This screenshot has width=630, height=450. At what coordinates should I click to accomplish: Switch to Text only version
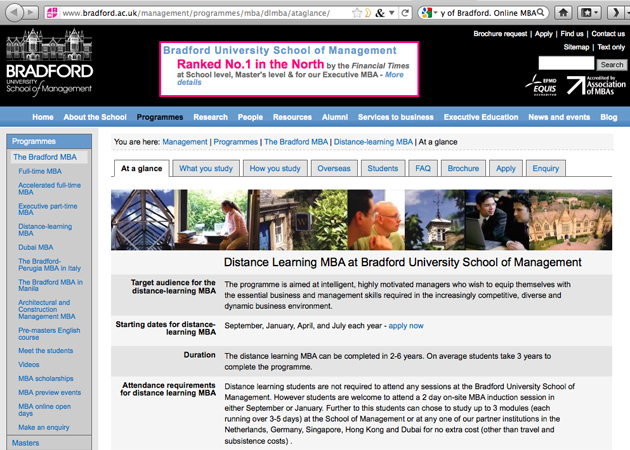tap(611, 47)
